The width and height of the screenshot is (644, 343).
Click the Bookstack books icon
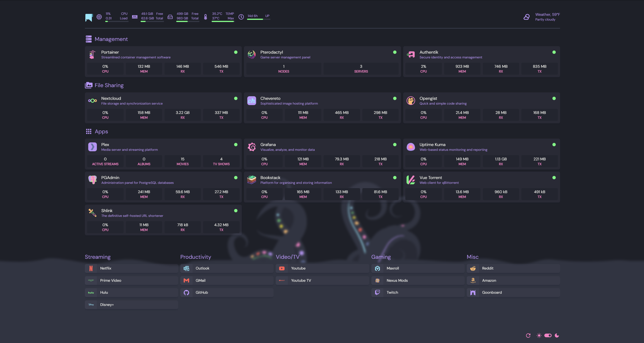click(252, 180)
